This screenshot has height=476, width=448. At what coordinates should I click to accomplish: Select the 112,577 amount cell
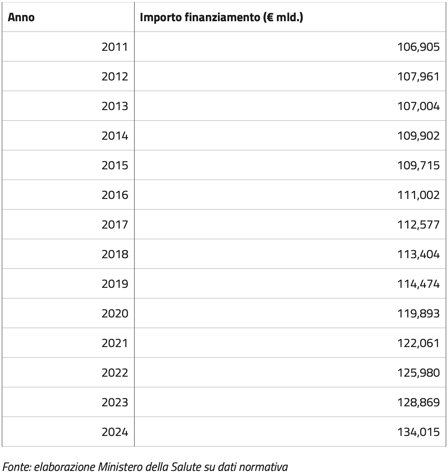tap(418, 225)
